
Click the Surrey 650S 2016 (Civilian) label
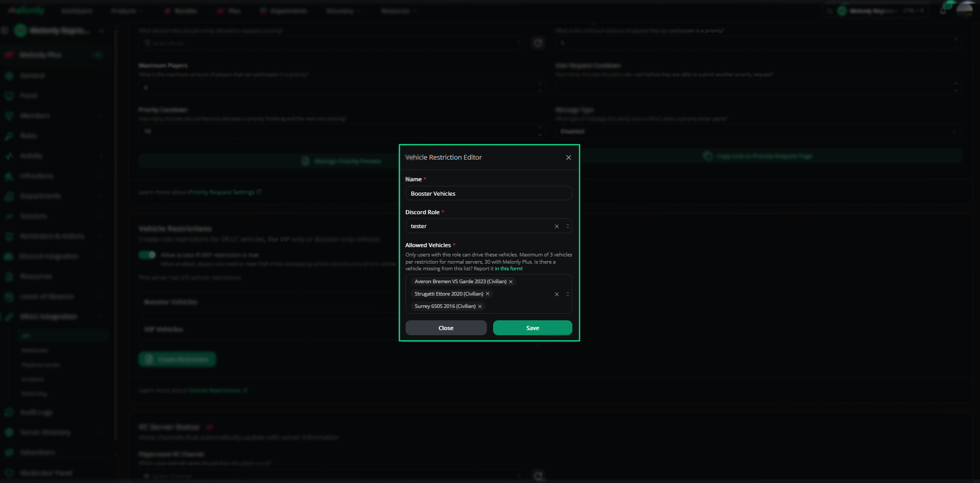445,306
